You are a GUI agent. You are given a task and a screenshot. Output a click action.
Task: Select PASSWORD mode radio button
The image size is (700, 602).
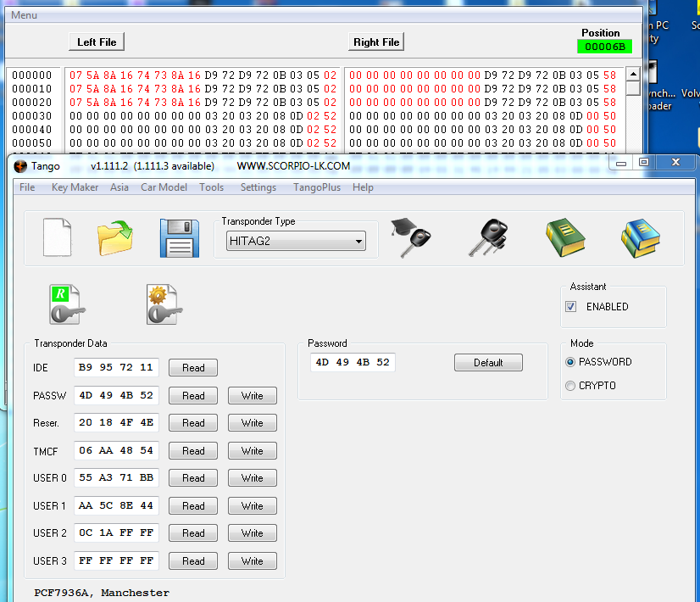point(570,362)
